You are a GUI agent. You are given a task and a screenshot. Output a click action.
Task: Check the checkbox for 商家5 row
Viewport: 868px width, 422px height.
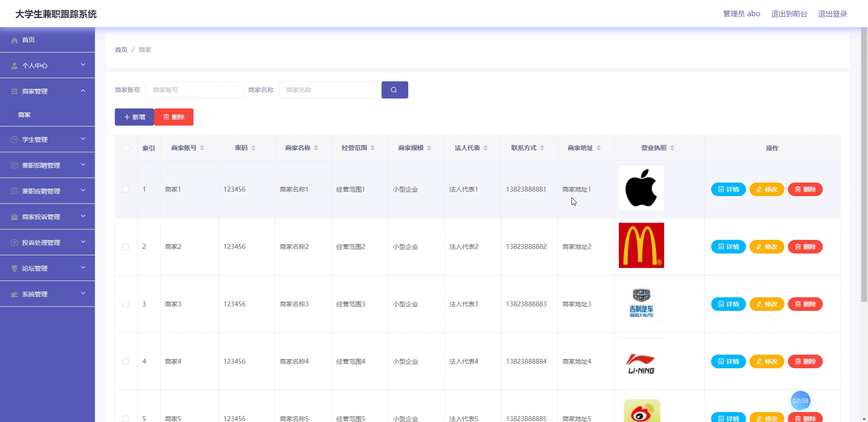(x=126, y=418)
